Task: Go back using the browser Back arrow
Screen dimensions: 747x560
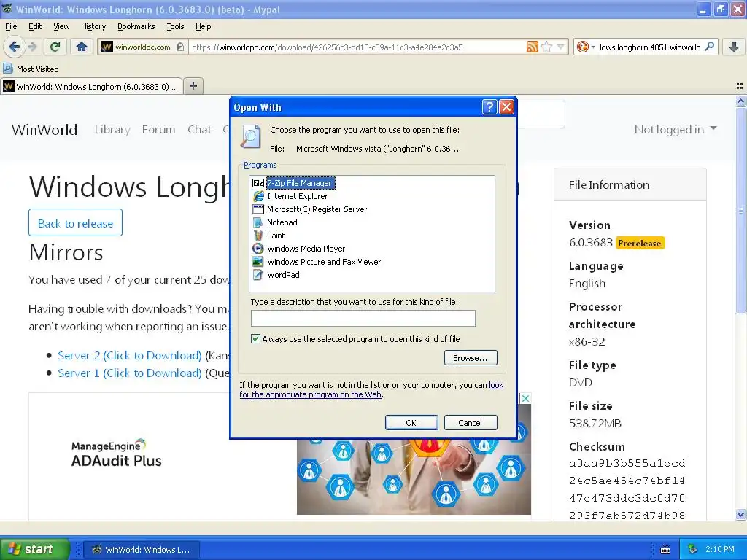Action: pos(14,47)
